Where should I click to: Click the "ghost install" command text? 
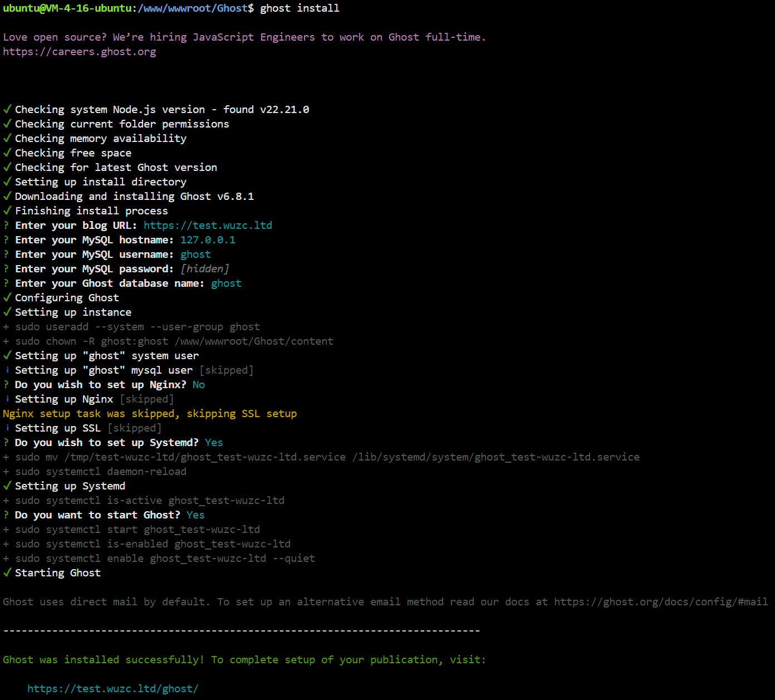point(300,8)
